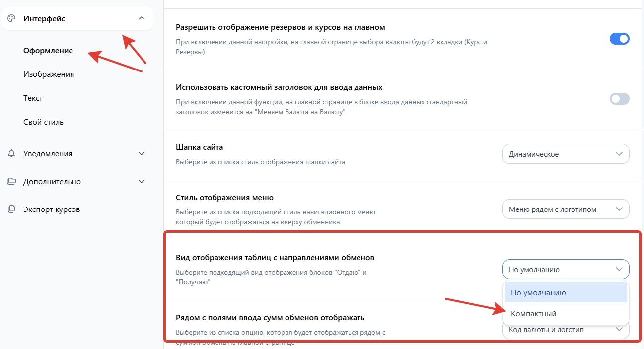The height and width of the screenshot is (349, 644).
Task: Enable custom data input header toggle
Action: [x=619, y=99]
